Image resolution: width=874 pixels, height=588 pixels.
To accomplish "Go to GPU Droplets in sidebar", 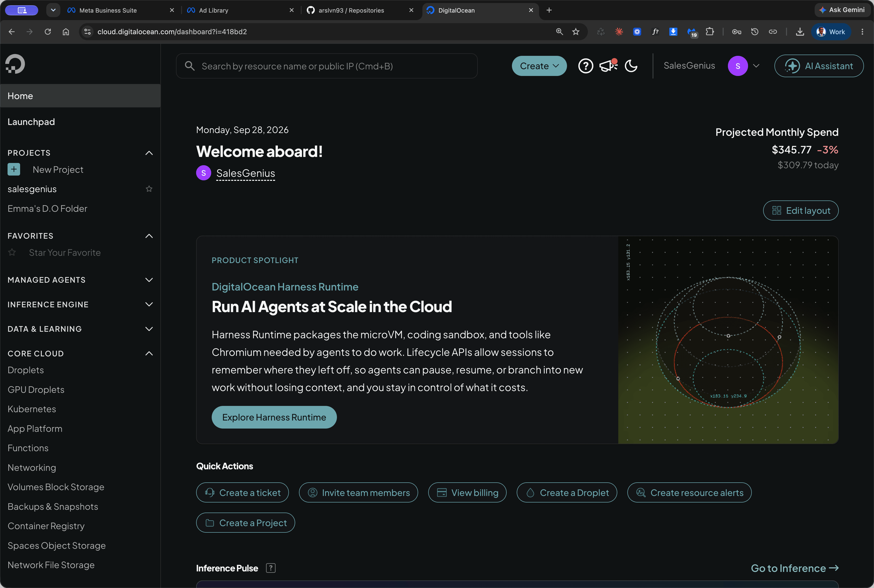I will tap(36, 390).
